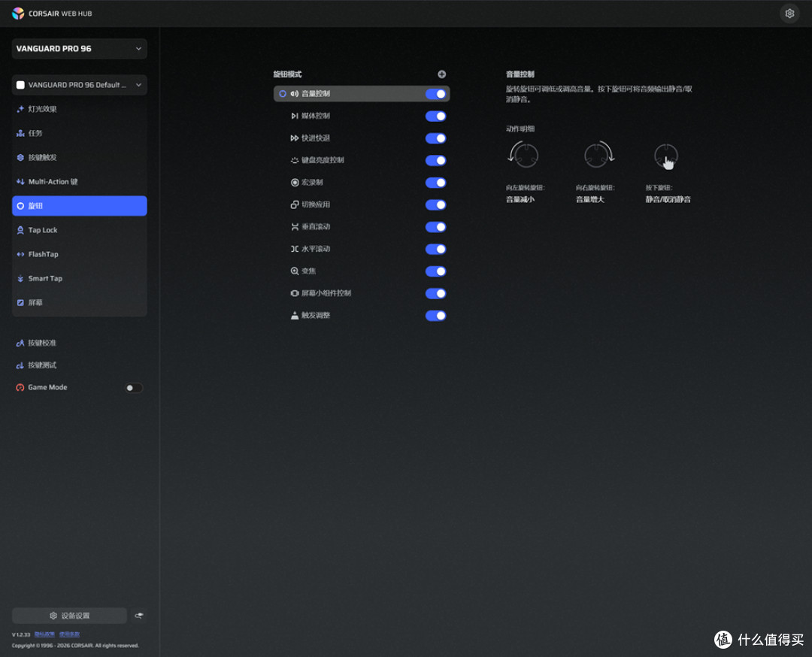Open the VANGUARD PRO 96 Default profile dropdown
The width and height of the screenshot is (812, 657).
coord(79,85)
